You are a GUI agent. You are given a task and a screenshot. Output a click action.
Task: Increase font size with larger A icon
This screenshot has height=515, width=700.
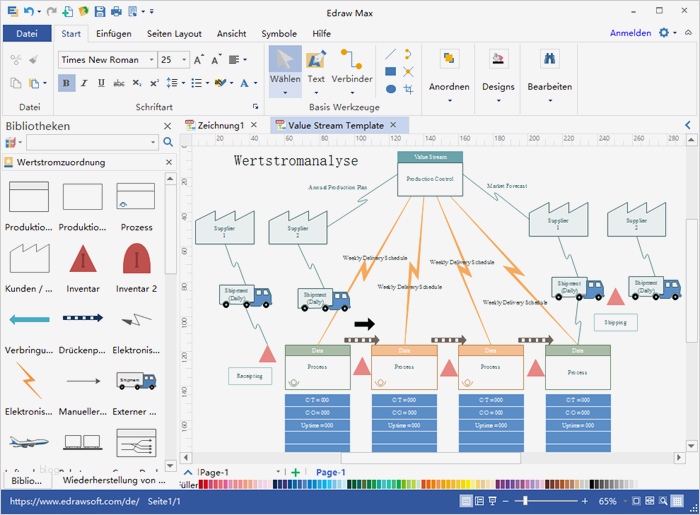(x=199, y=59)
